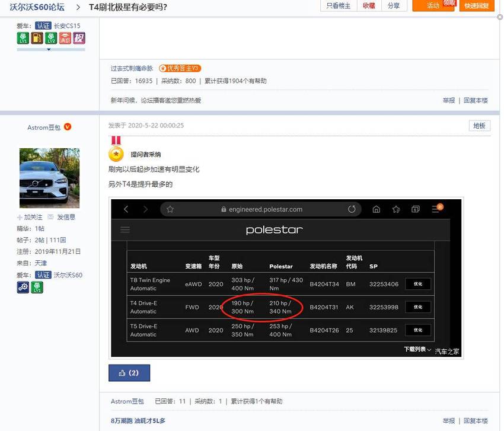Click the first green LV1 clover badge under 长安CS15
The width and height of the screenshot is (504, 431).
[x=23, y=39]
